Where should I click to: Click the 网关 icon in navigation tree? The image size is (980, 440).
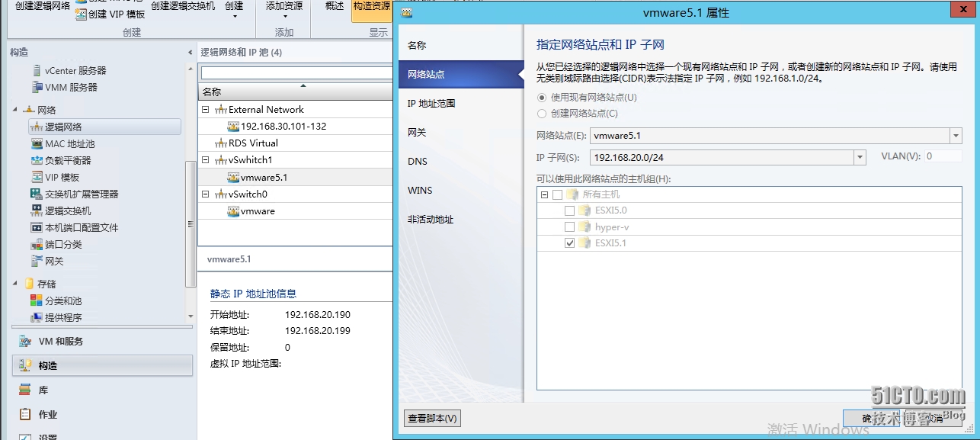pyautogui.click(x=37, y=261)
